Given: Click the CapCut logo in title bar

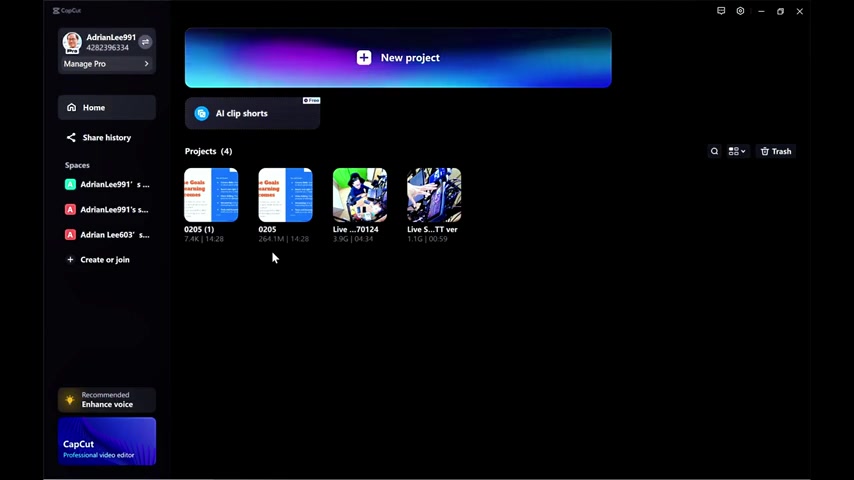Looking at the screenshot, I should (67, 10).
